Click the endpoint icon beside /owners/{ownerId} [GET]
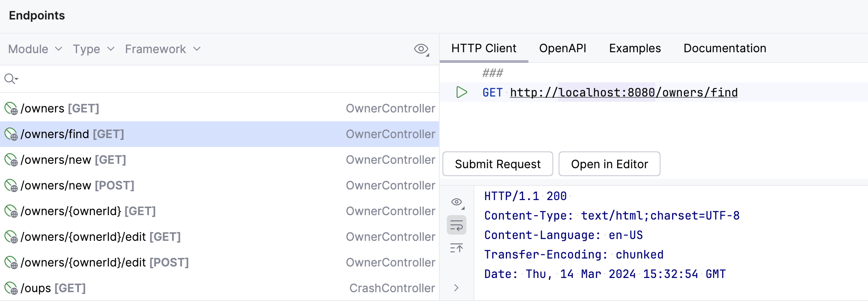This screenshot has width=868, height=301. click(11, 211)
